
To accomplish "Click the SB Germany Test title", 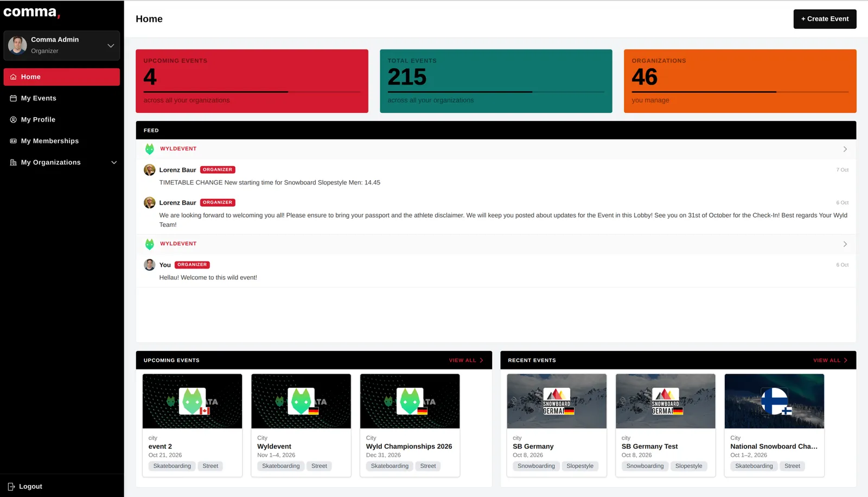I will click(x=649, y=447).
